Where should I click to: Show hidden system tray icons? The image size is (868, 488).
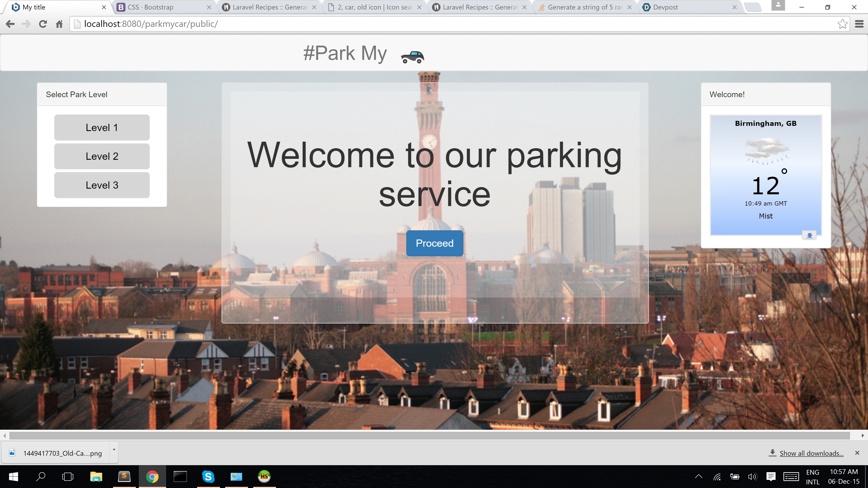tap(698, 476)
